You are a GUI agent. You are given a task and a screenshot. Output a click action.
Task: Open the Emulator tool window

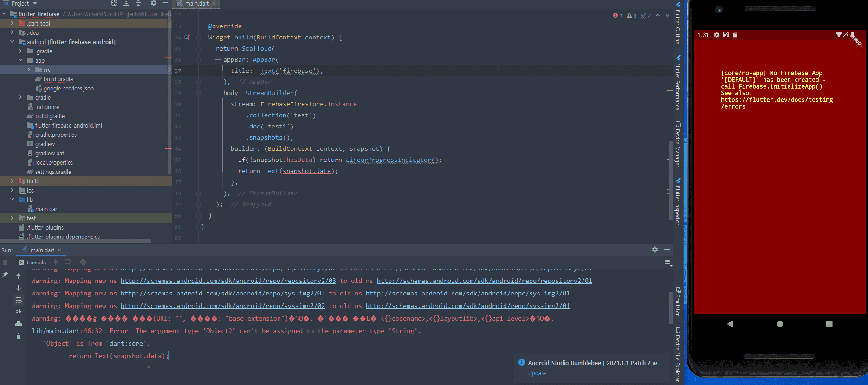(x=678, y=301)
